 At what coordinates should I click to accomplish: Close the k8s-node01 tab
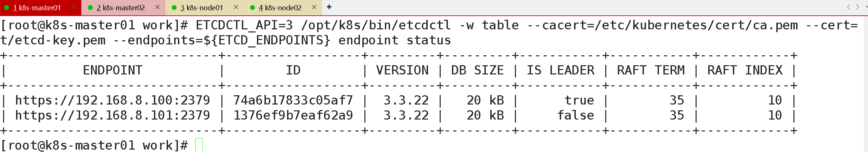tap(236, 7)
